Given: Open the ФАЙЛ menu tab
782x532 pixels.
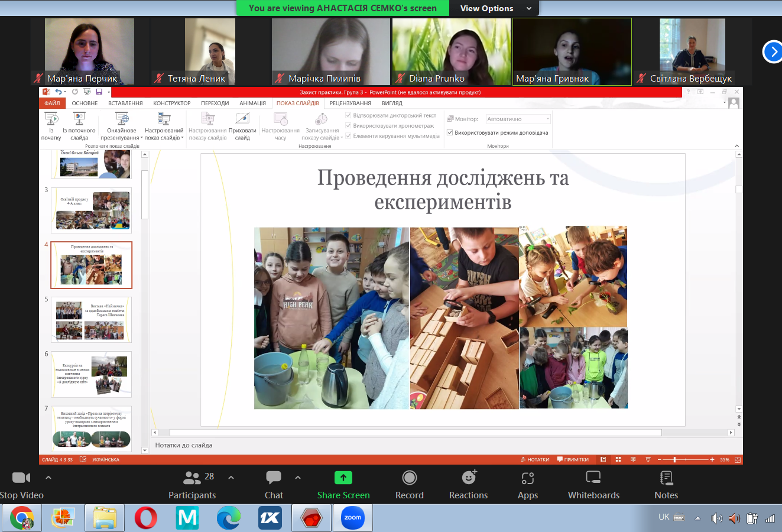Looking at the screenshot, I should [52, 103].
